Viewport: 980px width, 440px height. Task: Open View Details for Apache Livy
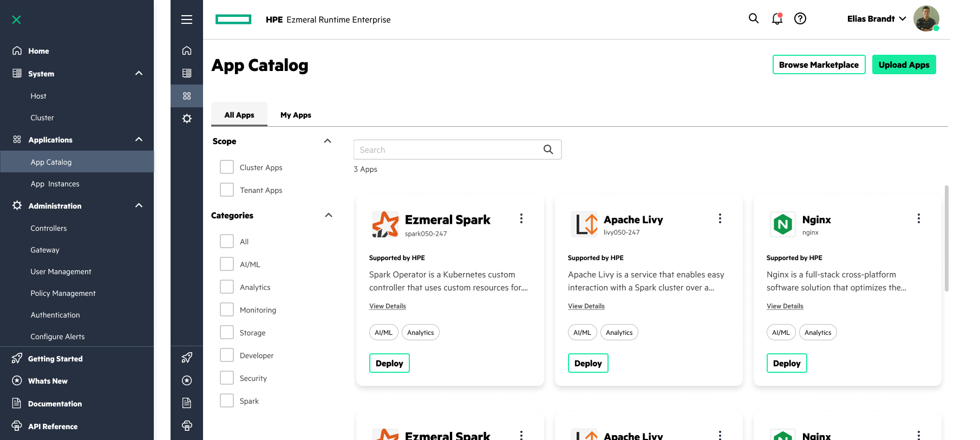tap(586, 306)
